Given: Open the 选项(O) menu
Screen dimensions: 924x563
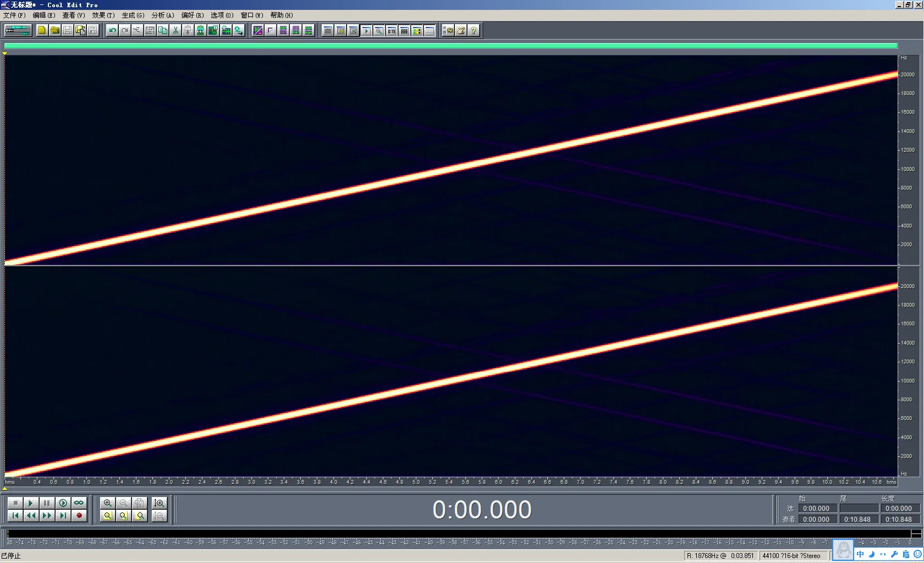Looking at the screenshot, I should [222, 15].
